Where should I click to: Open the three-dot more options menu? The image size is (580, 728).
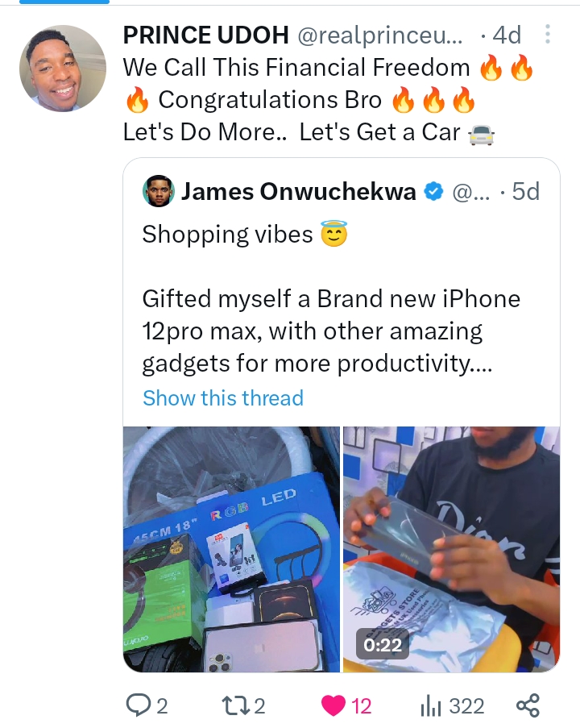click(548, 35)
